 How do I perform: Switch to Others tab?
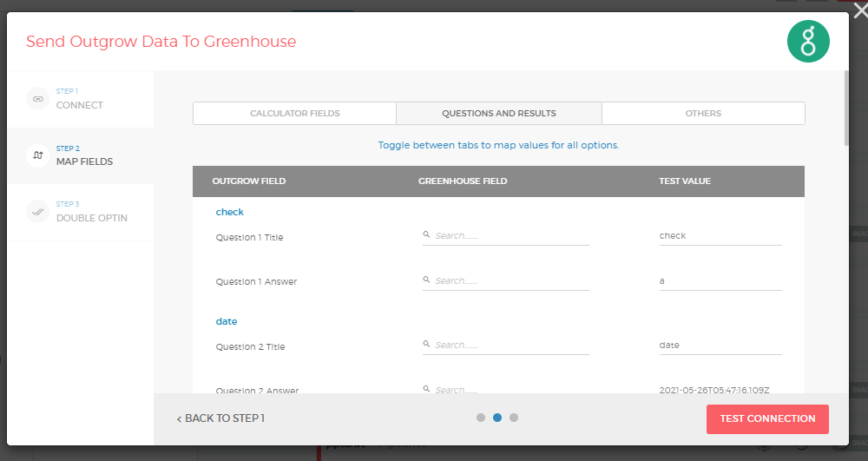(x=703, y=114)
